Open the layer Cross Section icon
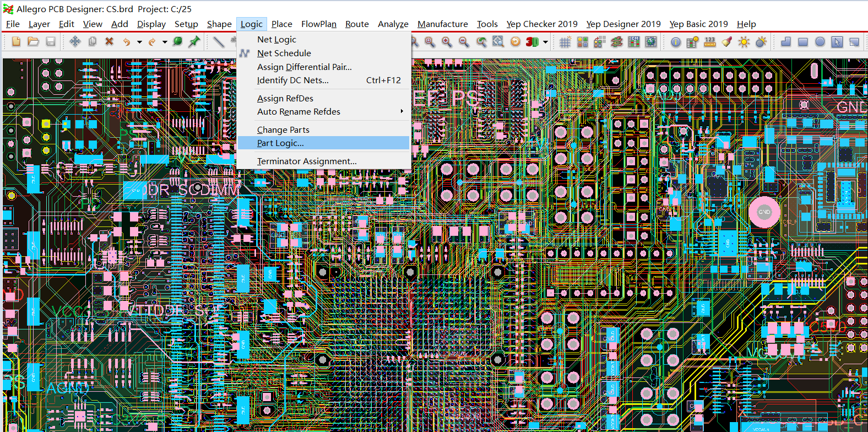 pyautogui.click(x=616, y=42)
